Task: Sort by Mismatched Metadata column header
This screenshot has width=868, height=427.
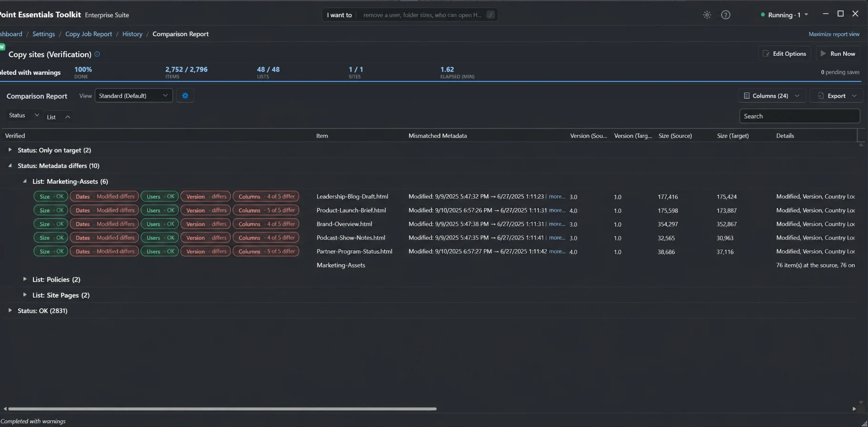Action: pos(437,136)
